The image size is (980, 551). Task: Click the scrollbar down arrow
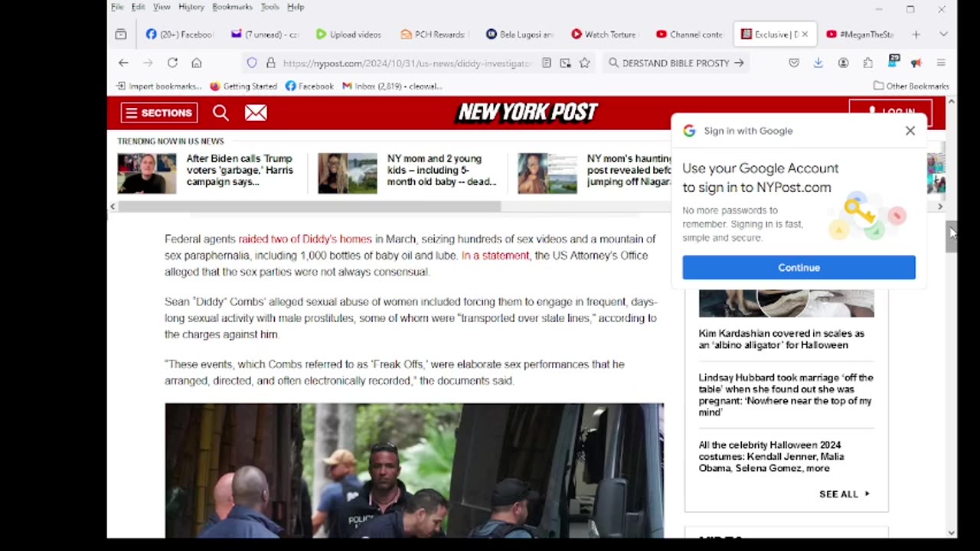click(x=951, y=533)
